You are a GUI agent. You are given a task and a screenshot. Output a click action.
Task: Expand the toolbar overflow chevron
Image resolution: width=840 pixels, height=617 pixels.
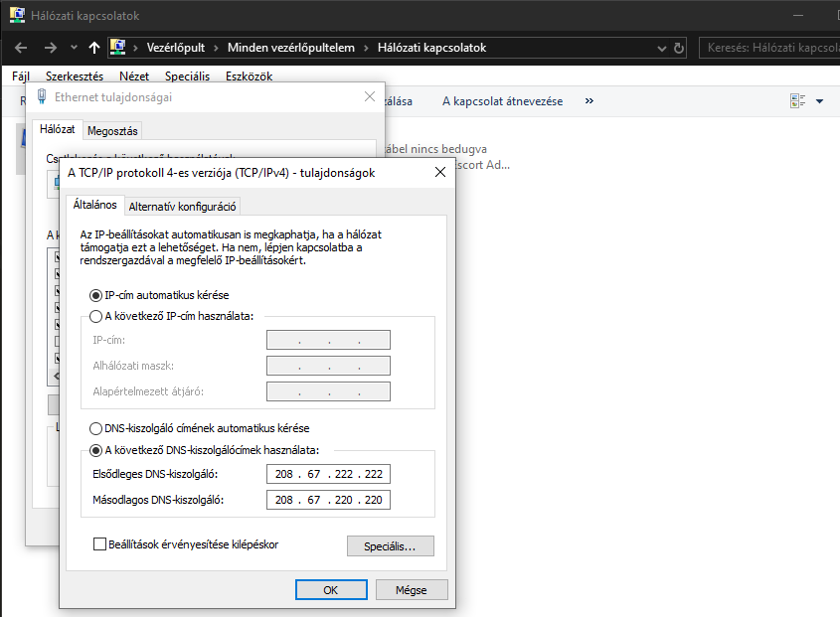589,101
